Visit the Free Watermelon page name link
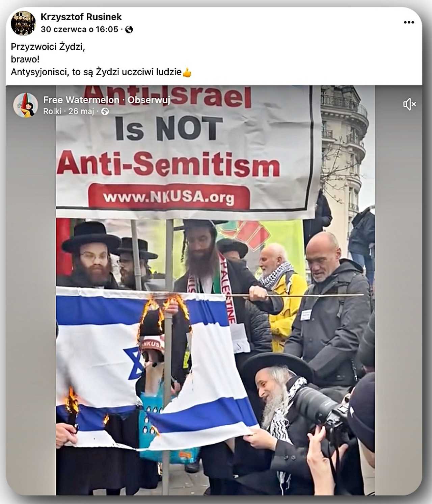 (81, 100)
